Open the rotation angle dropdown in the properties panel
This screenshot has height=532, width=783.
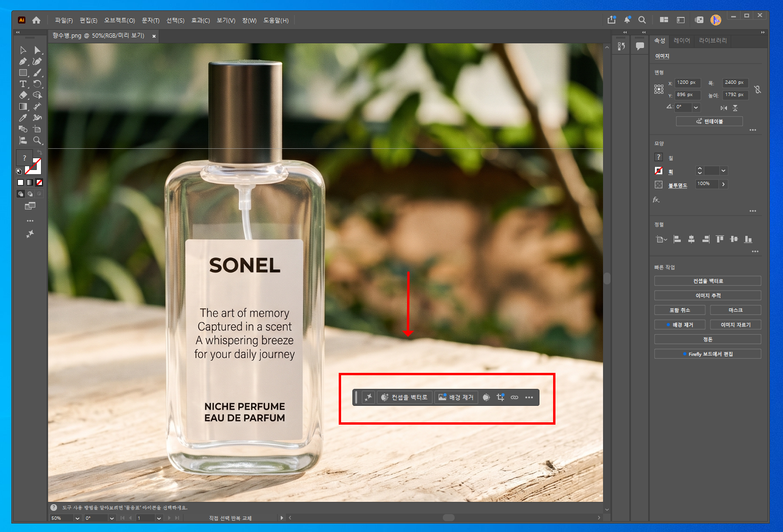click(x=696, y=107)
